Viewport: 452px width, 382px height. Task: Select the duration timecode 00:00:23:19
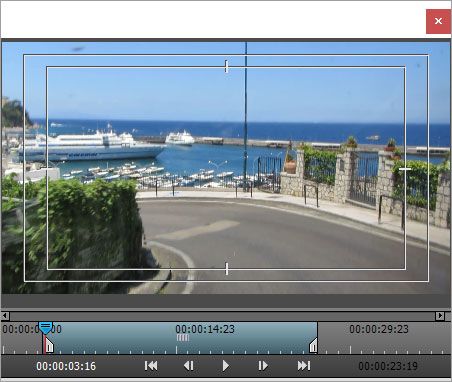(x=388, y=366)
